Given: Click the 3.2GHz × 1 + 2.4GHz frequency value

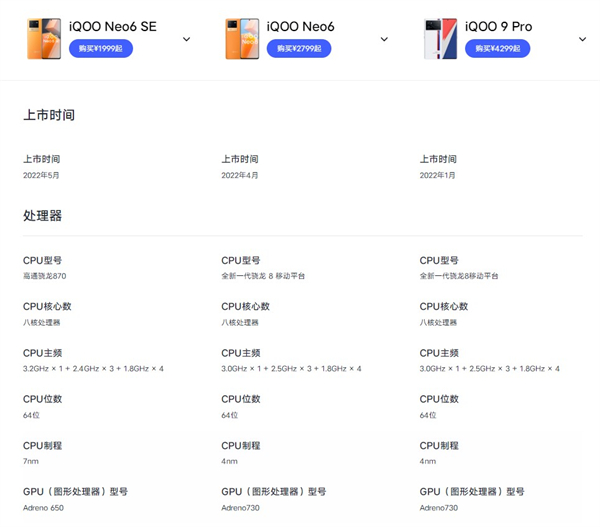Looking at the screenshot, I should [93, 369].
